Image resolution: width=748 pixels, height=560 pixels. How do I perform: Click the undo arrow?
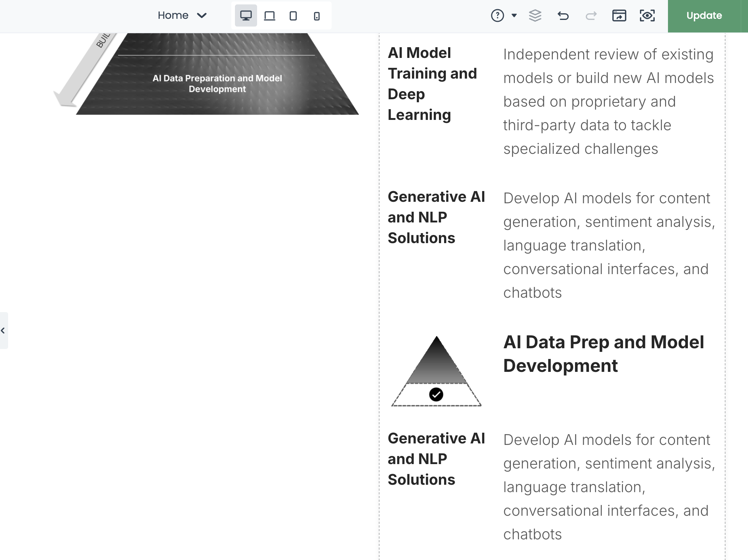pyautogui.click(x=563, y=15)
